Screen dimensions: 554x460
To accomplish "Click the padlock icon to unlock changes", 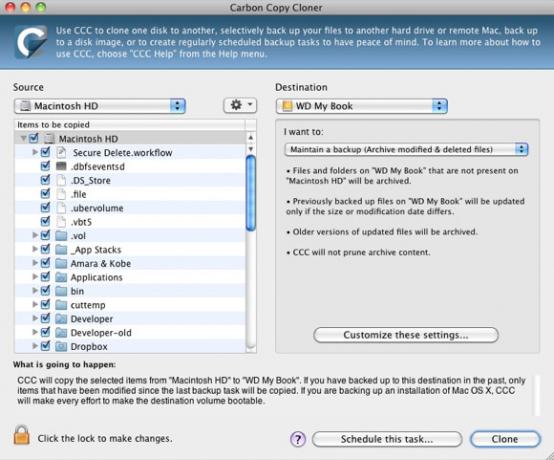I will pos(22,435).
